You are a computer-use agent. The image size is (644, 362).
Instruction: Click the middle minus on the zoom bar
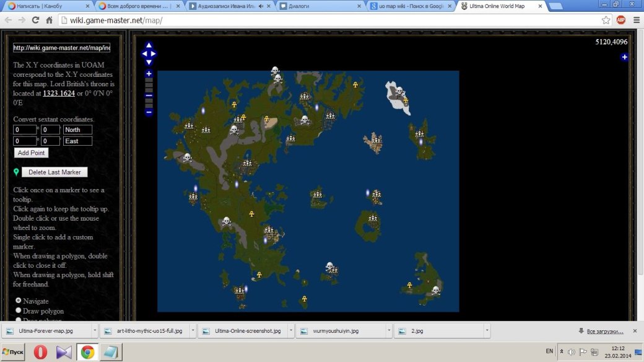click(149, 95)
